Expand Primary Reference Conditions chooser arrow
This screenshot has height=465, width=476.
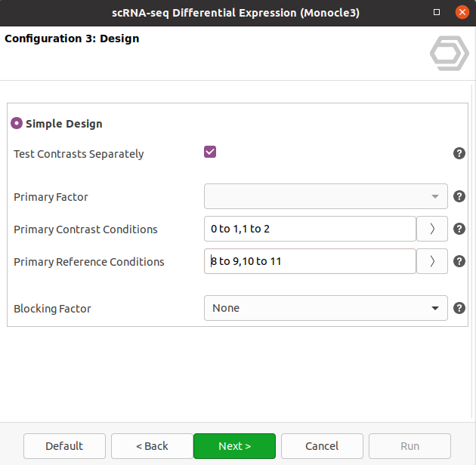pos(432,261)
